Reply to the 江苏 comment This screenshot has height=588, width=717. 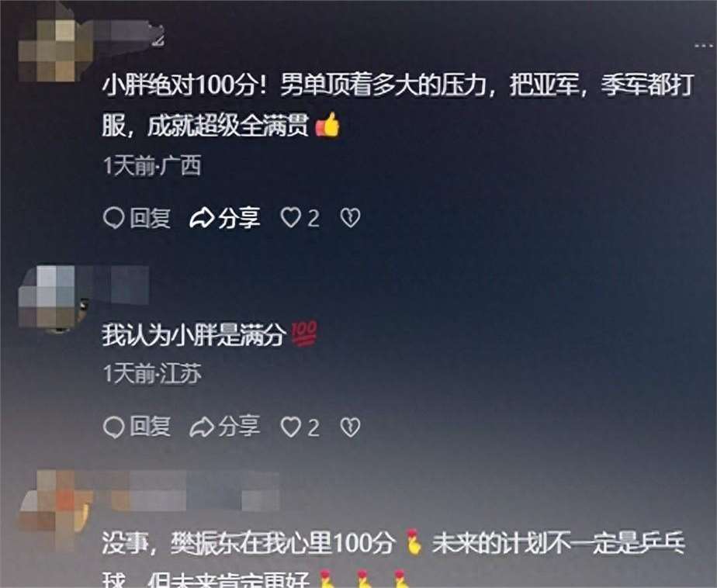tap(137, 427)
